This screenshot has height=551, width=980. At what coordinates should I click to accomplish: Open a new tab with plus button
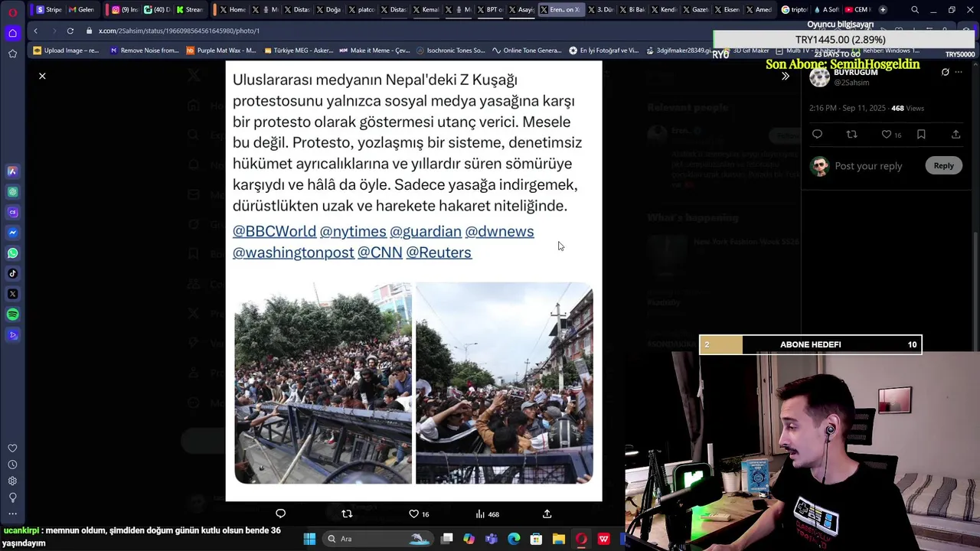tap(883, 10)
